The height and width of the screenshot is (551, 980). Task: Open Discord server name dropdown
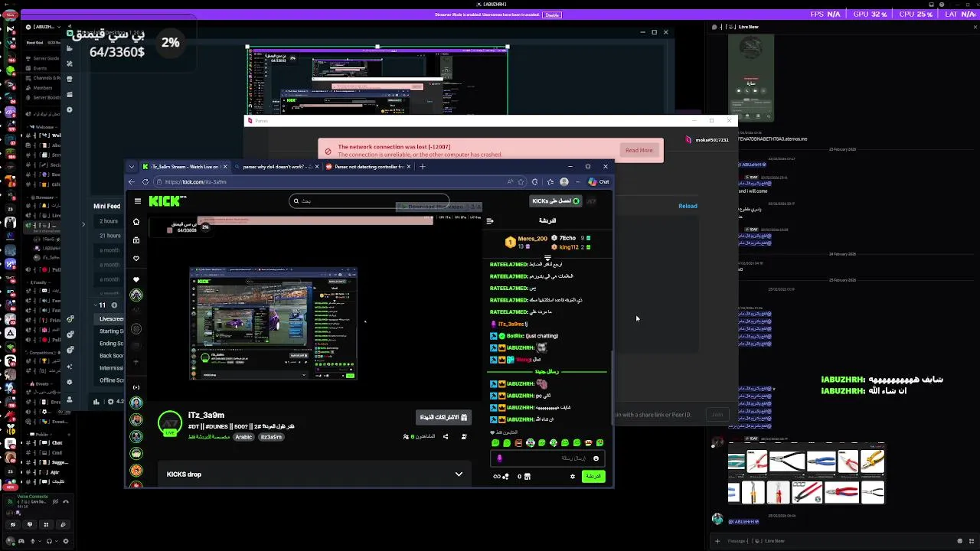click(x=41, y=28)
